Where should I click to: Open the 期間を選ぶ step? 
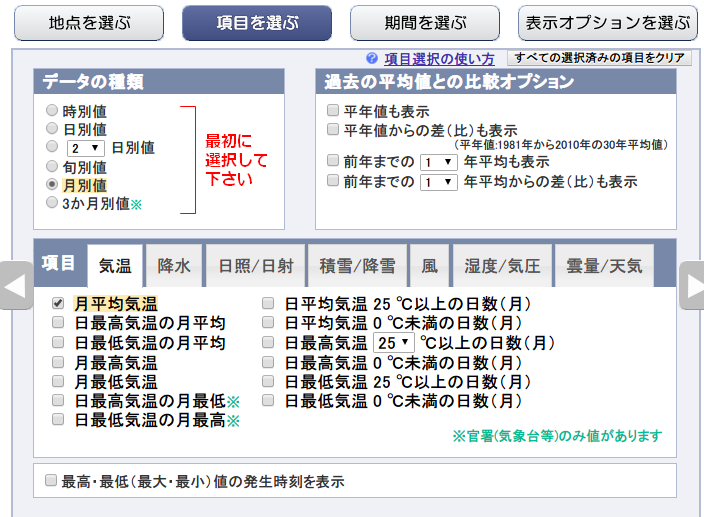425,23
